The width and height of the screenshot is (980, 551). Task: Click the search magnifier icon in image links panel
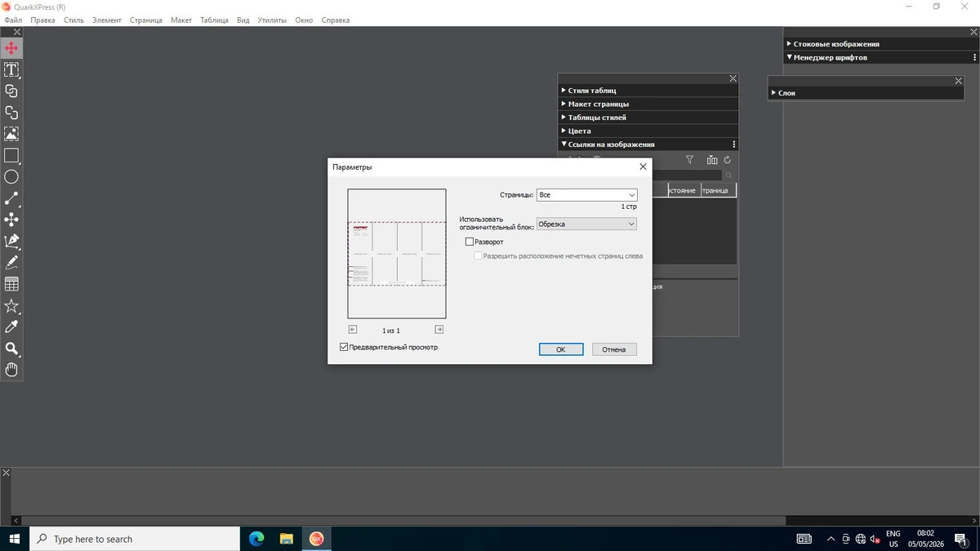click(x=728, y=175)
